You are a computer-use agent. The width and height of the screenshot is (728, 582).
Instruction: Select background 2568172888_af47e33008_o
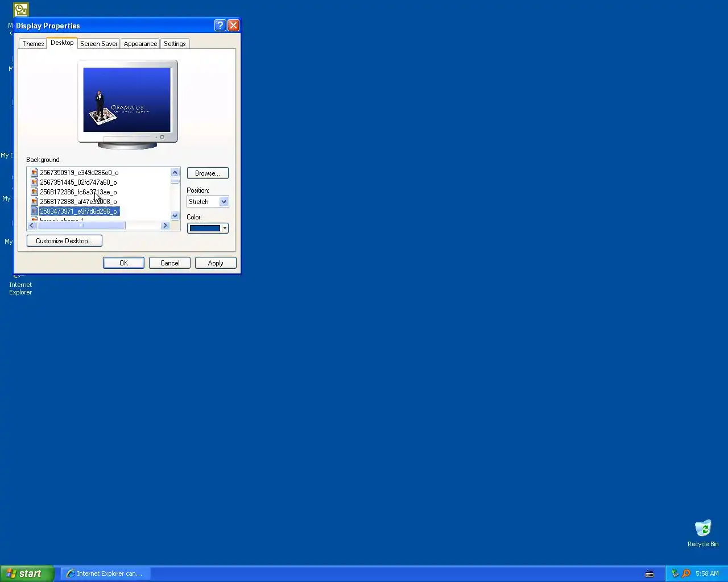tap(78, 202)
